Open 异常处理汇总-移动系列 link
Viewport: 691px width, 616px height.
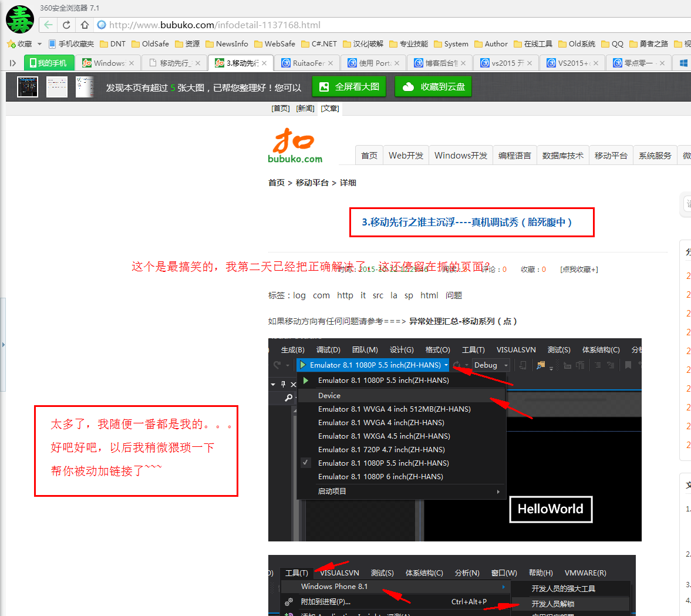pyautogui.click(x=463, y=321)
